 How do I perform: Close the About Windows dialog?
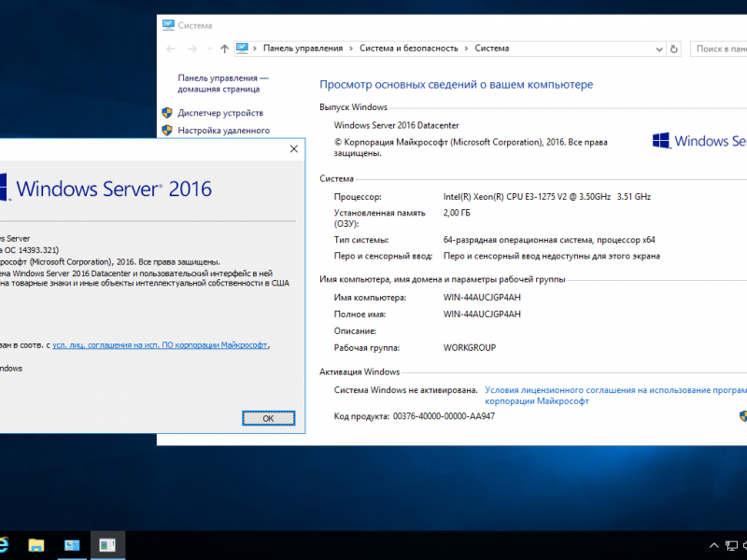(294, 149)
